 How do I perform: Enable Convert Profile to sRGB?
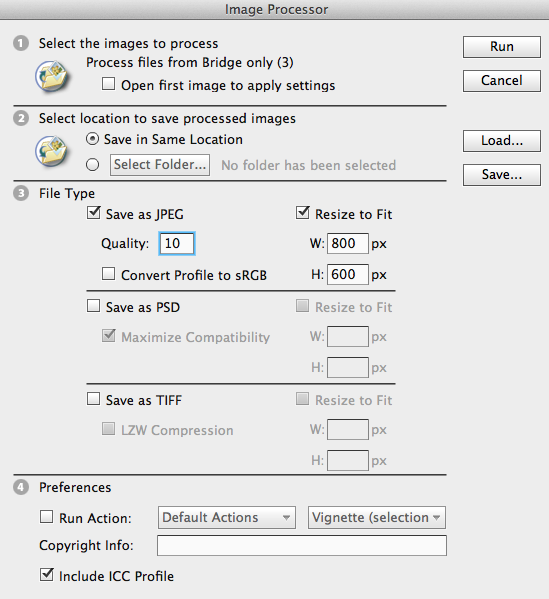click(x=109, y=274)
